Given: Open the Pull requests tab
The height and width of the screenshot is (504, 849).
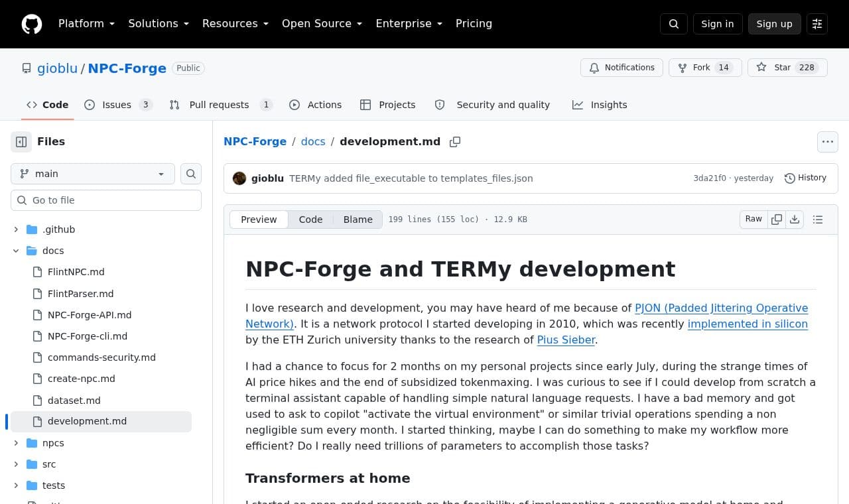Looking at the screenshot, I should coord(221,105).
